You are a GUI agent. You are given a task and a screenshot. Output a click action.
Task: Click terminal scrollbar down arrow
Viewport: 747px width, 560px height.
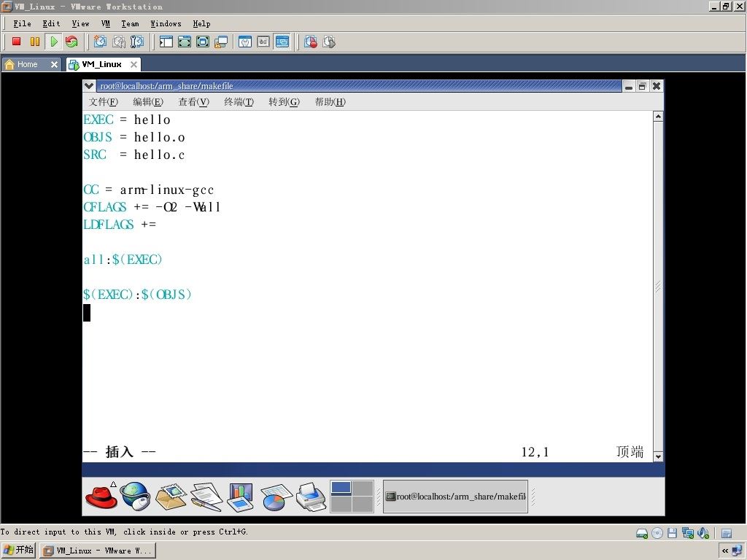(658, 456)
